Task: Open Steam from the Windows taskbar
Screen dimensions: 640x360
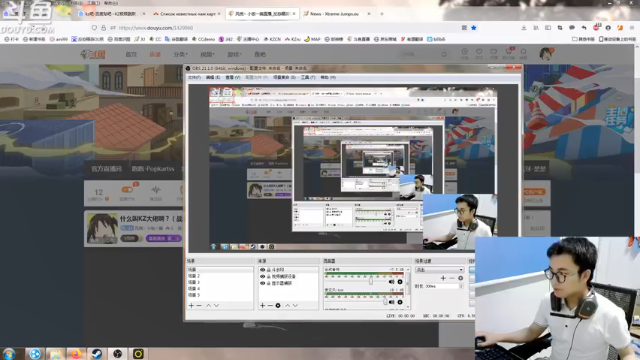Action: (96, 353)
